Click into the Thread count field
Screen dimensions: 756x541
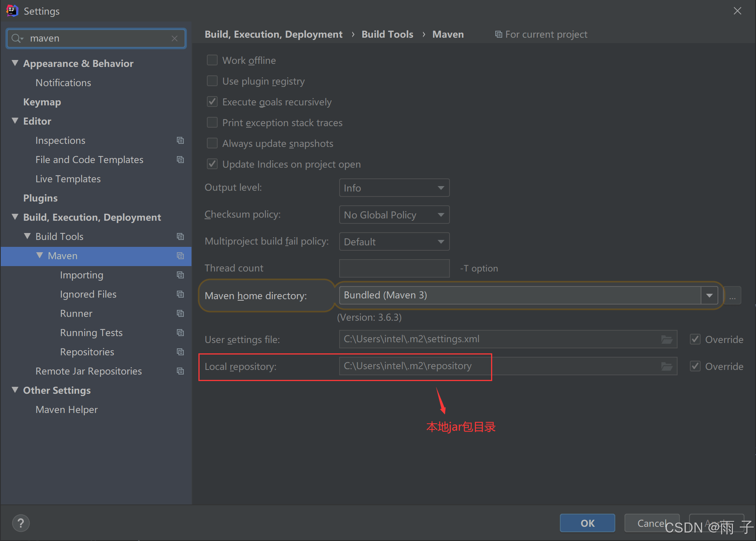tap(394, 268)
